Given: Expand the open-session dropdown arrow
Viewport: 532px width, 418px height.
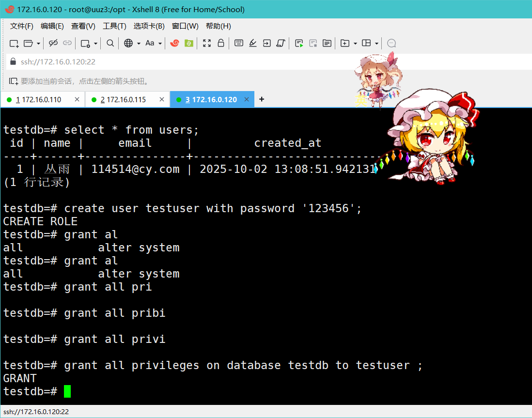Looking at the screenshot, I should (x=38, y=44).
